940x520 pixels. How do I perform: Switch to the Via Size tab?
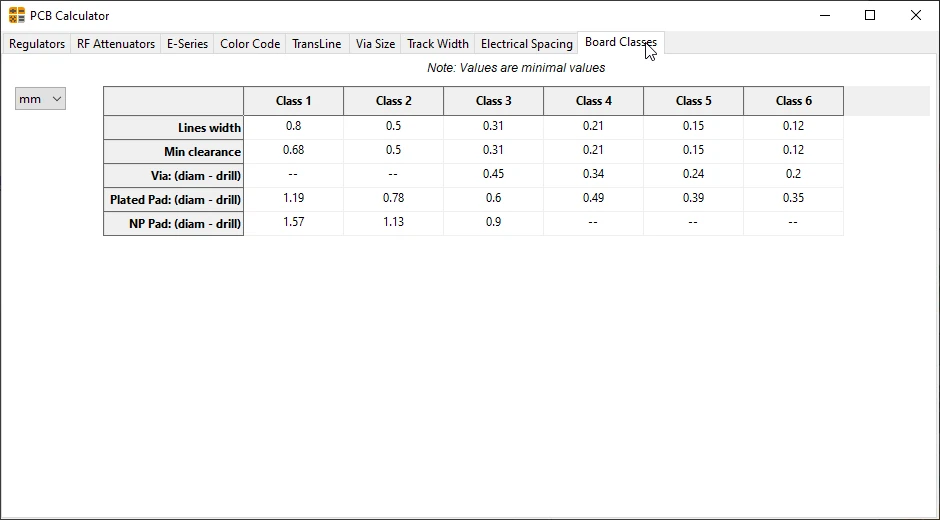coord(375,44)
